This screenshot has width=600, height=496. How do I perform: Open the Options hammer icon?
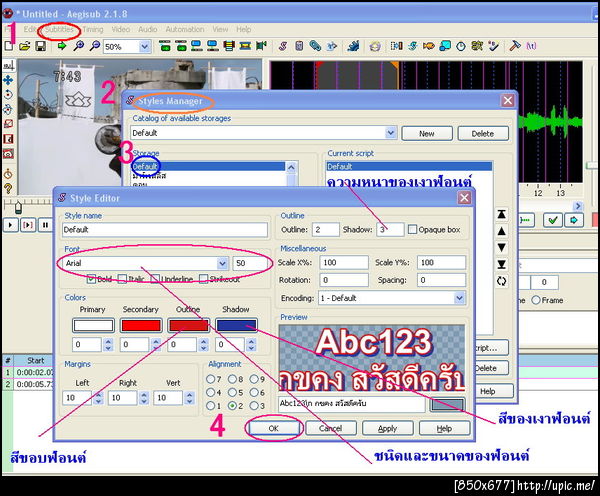(x=515, y=46)
